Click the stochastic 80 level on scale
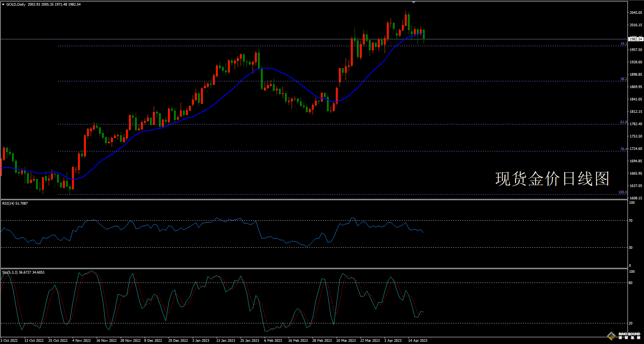 (x=631, y=283)
